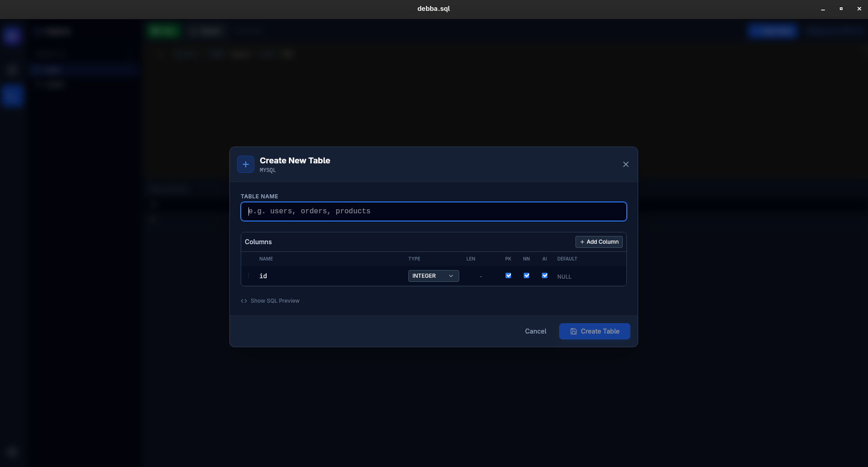Click the drag handle beside the id column
This screenshot has height=467, width=868.
pos(248,275)
